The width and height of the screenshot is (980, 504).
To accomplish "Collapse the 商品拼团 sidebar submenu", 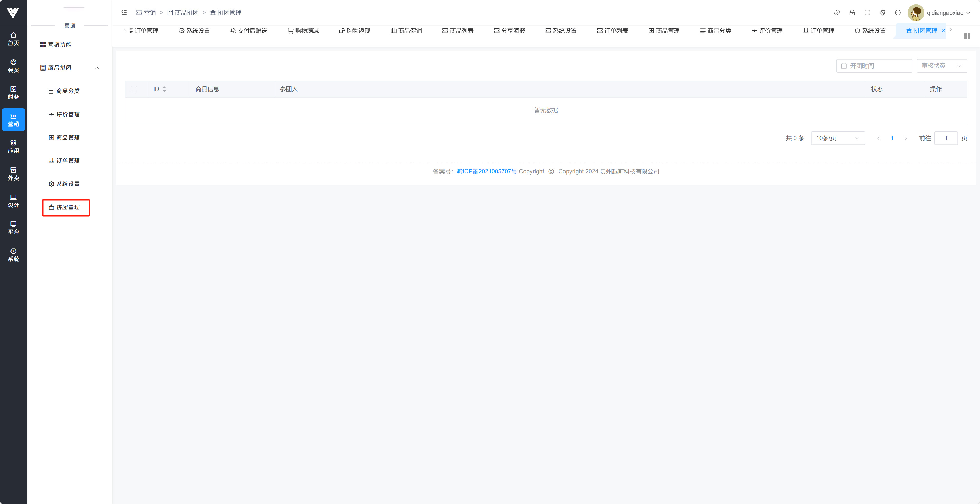I will click(97, 68).
